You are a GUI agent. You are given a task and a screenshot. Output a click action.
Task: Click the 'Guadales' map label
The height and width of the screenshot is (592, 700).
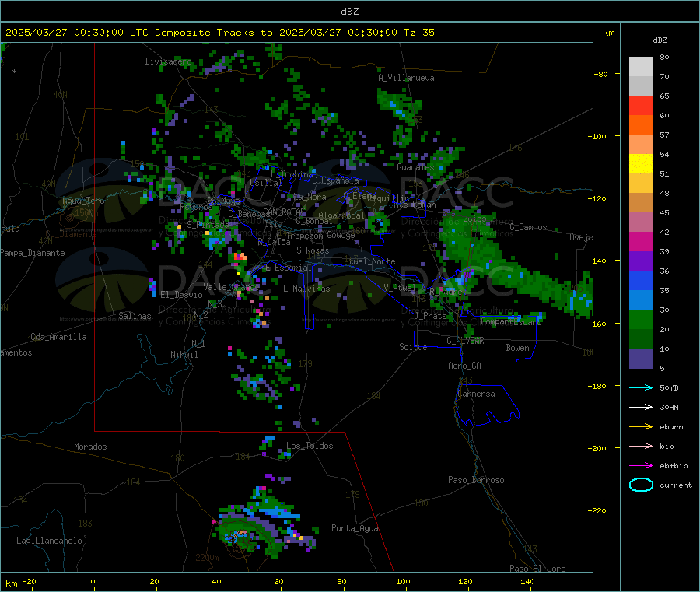click(415, 167)
